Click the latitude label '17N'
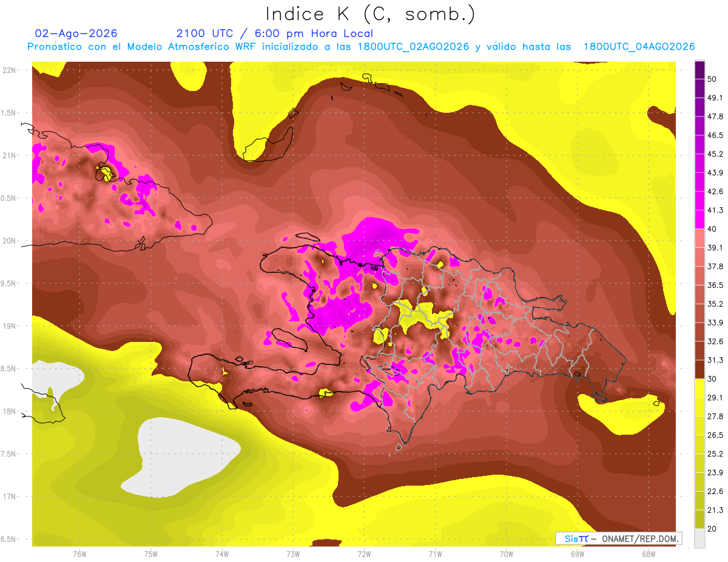This screenshot has width=728, height=562. point(10,497)
